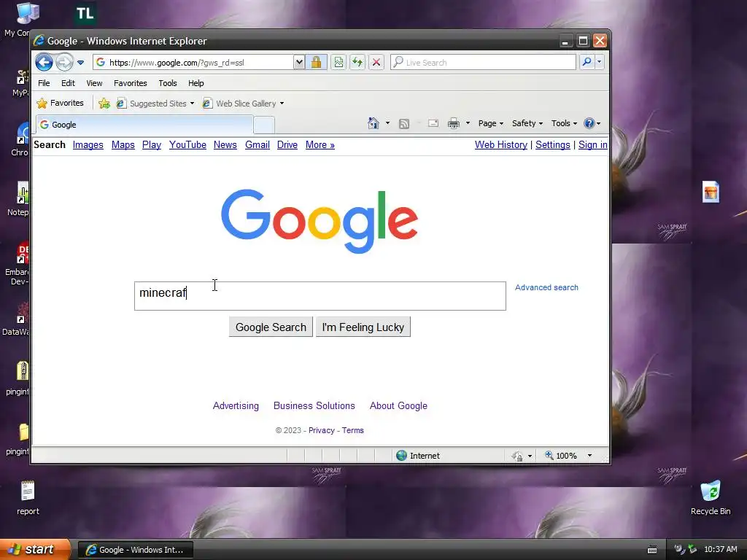The height and width of the screenshot is (560, 747).
Task: Click the blue Help question mark icon
Action: [589, 123]
